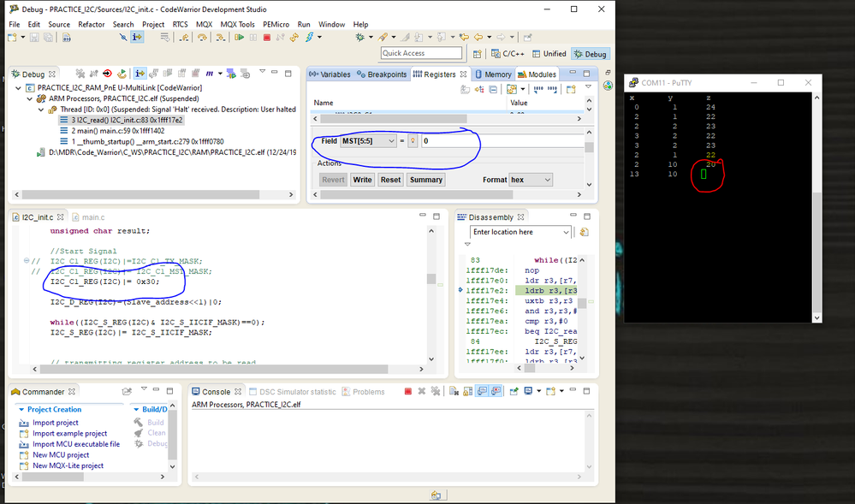Click Pin Console icon in Console toolbar

pos(514,391)
